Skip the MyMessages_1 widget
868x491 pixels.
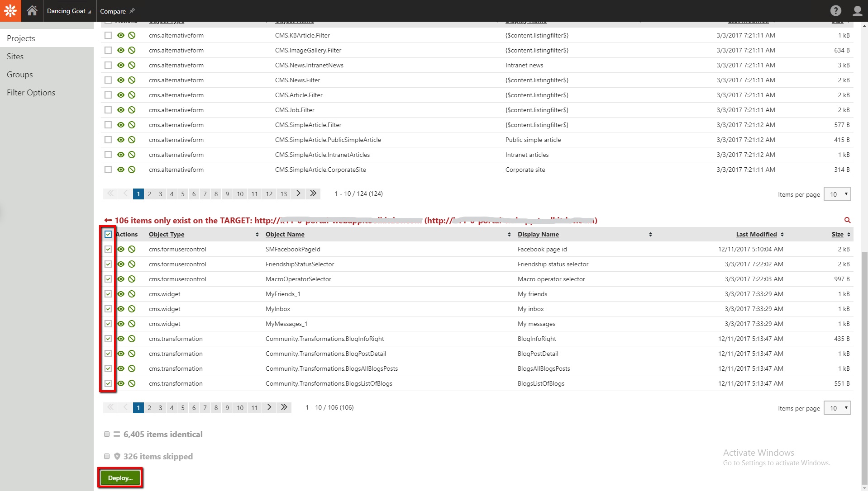point(132,324)
